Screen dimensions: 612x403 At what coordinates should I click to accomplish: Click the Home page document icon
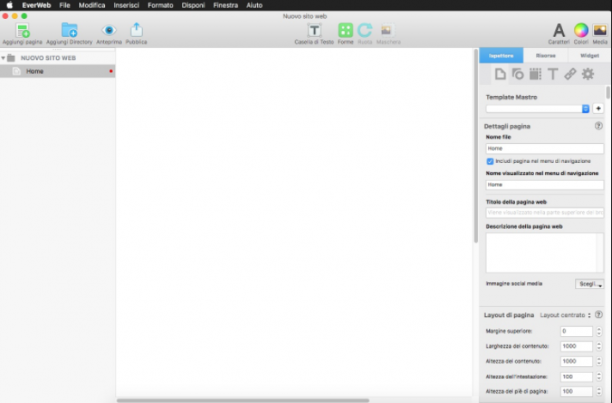16,71
